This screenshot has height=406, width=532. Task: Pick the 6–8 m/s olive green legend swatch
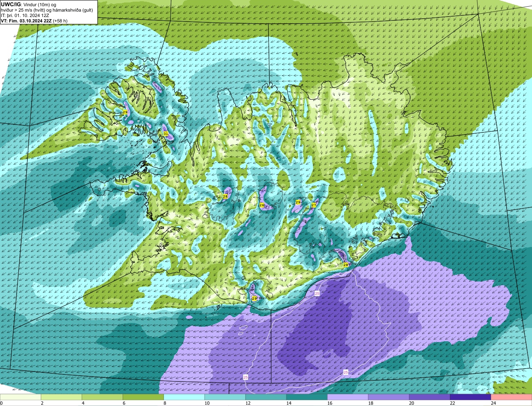pyautogui.click(x=143, y=397)
